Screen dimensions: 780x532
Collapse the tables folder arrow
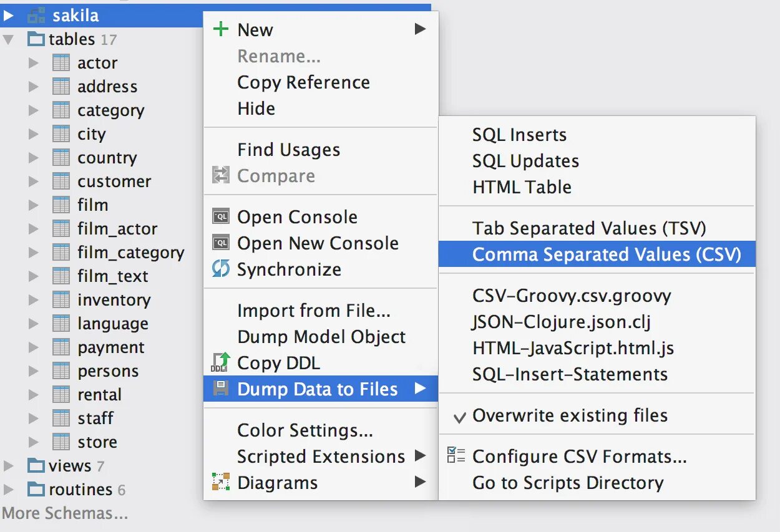pos(8,39)
